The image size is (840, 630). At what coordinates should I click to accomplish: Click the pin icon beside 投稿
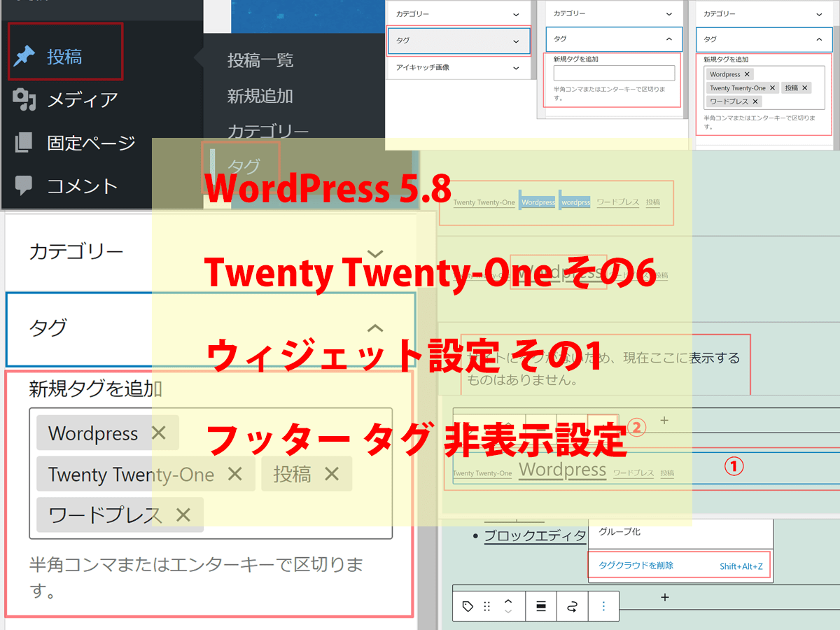[x=25, y=57]
